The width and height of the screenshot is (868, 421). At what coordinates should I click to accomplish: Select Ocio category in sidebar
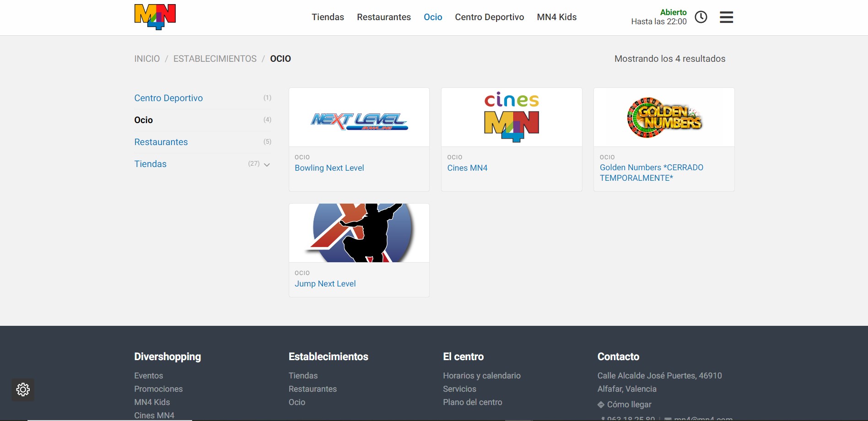click(x=144, y=120)
